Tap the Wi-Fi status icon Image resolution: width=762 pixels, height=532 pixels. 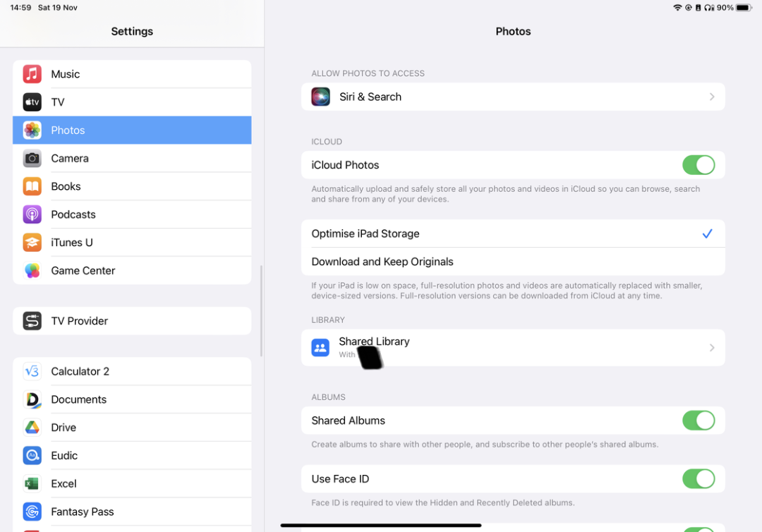pyautogui.click(x=677, y=7)
